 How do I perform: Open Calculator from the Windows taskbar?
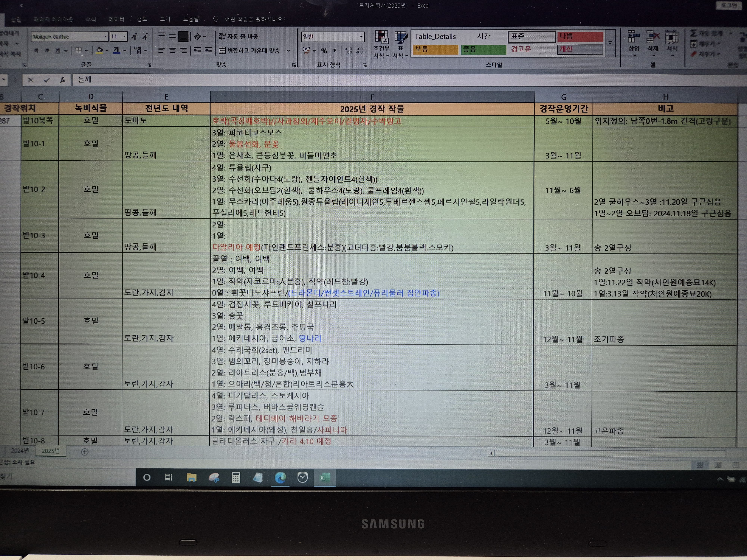236,477
